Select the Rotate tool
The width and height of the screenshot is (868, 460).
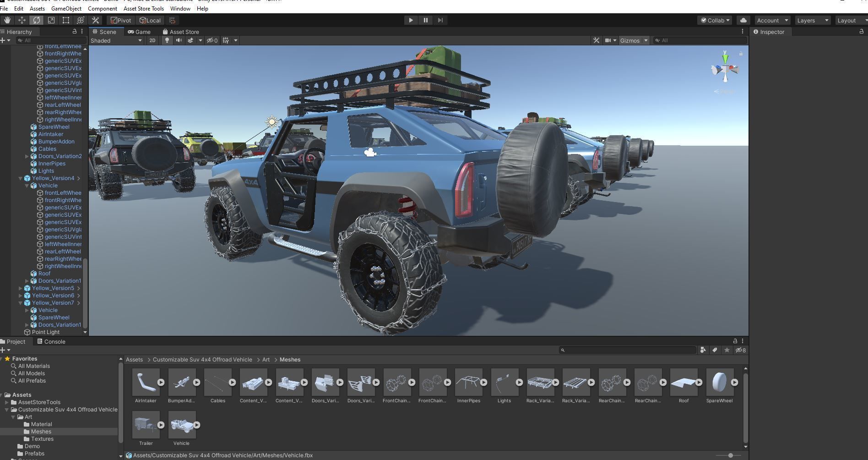click(x=36, y=20)
